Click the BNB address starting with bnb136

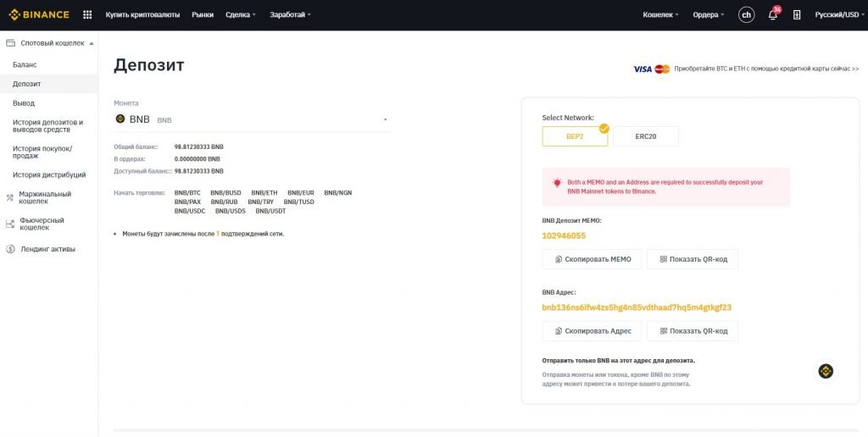pyautogui.click(x=637, y=307)
